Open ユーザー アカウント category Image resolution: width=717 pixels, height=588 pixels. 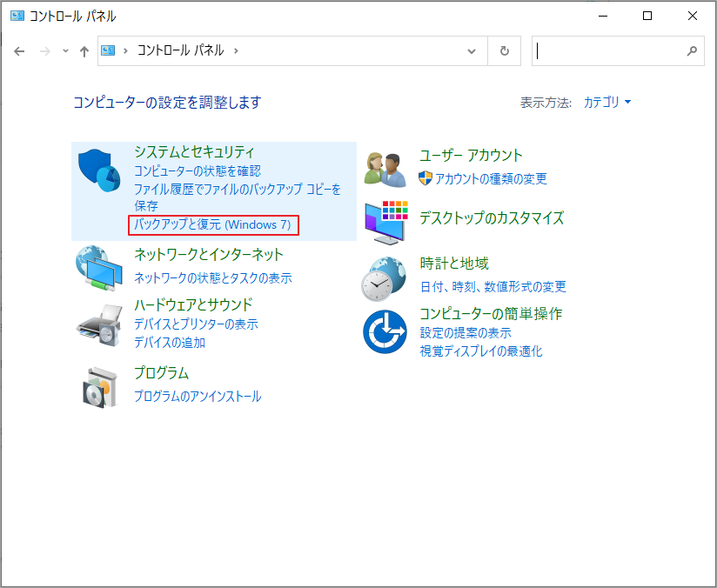(x=471, y=156)
